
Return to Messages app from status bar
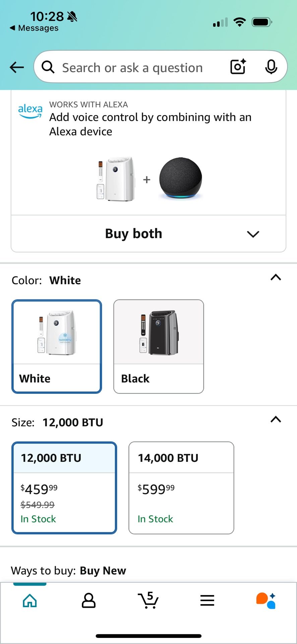[34, 28]
